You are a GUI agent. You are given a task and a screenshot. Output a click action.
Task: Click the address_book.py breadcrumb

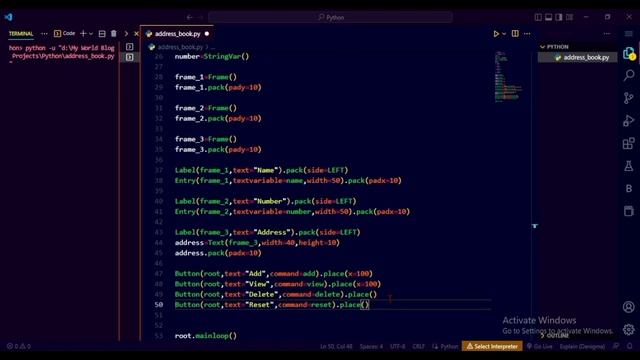click(x=180, y=47)
